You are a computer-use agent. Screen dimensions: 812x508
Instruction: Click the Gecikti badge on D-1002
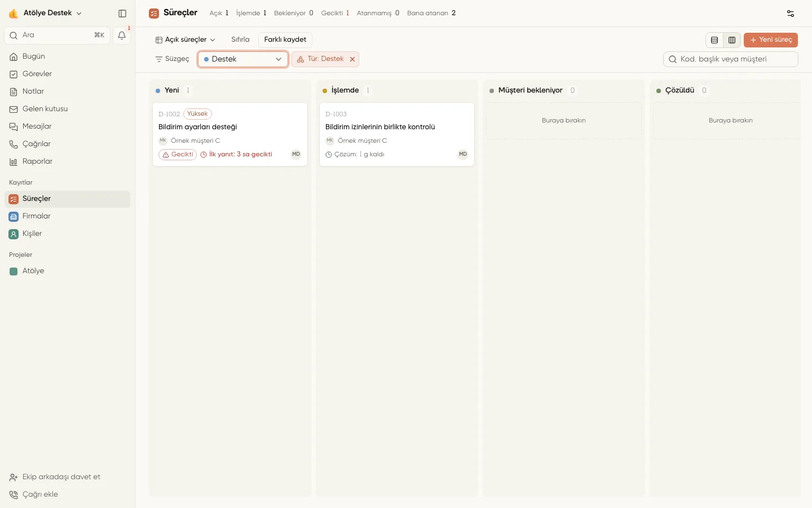coord(178,155)
